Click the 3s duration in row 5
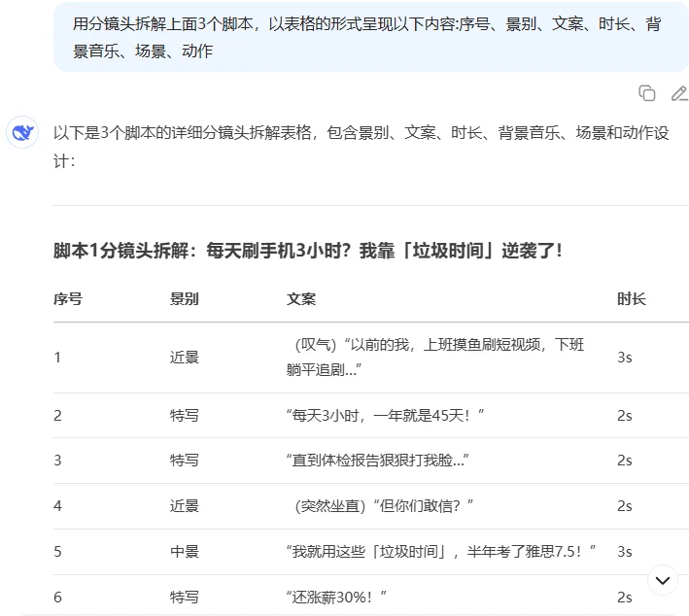This screenshot has height=616, width=689. (625, 552)
